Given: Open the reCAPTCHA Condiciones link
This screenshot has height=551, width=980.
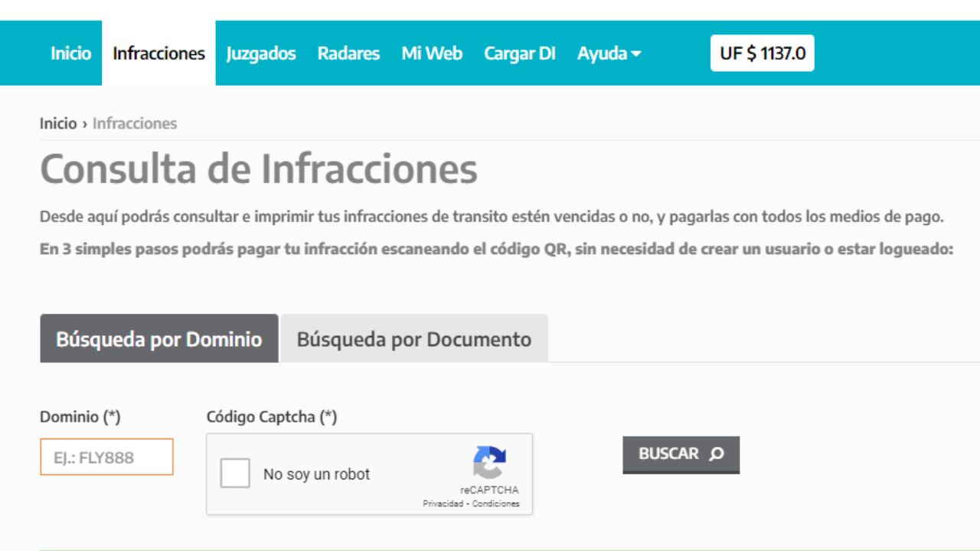Looking at the screenshot, I should [x=496, y=504].
